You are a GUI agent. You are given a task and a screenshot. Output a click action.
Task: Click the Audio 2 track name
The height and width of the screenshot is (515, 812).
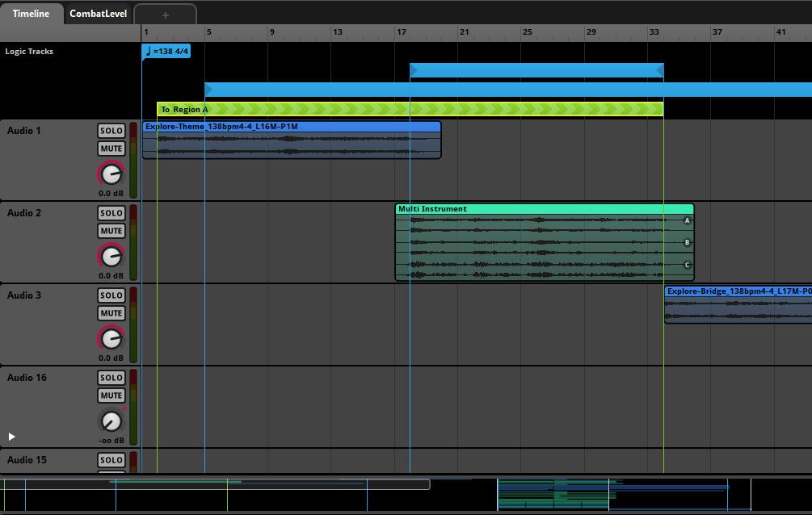coord(23,213)
